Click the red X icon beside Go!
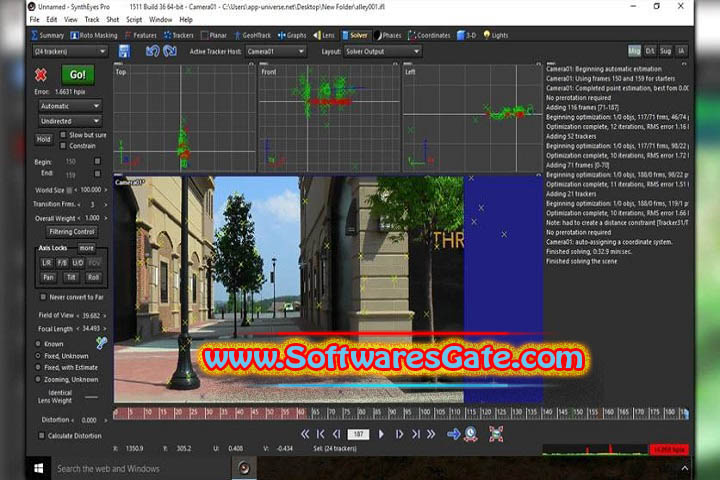 (x=41, y=74)
